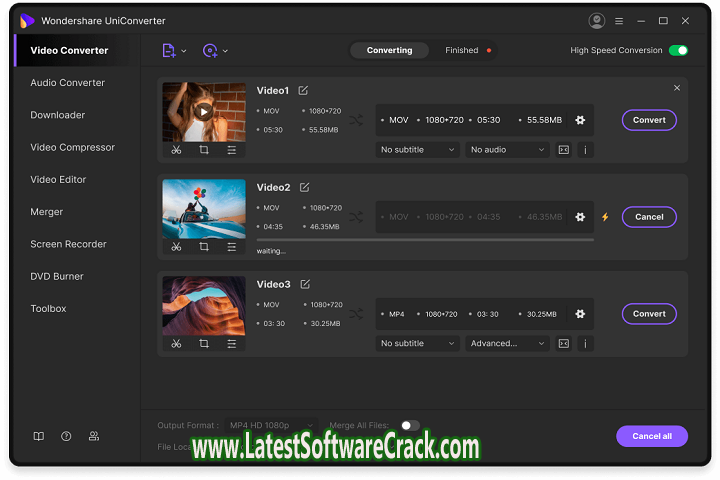
Task: Open output settings gear for Video3
Action: 580,314
